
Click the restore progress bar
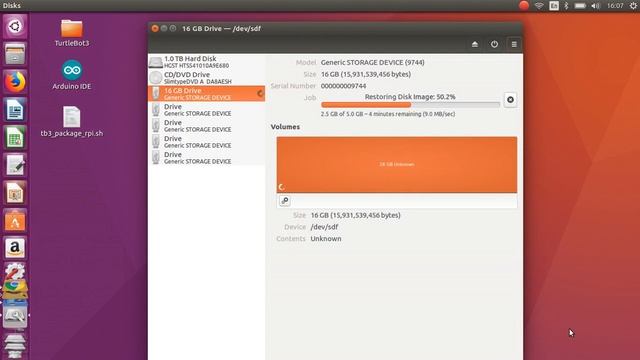(410, 105)
